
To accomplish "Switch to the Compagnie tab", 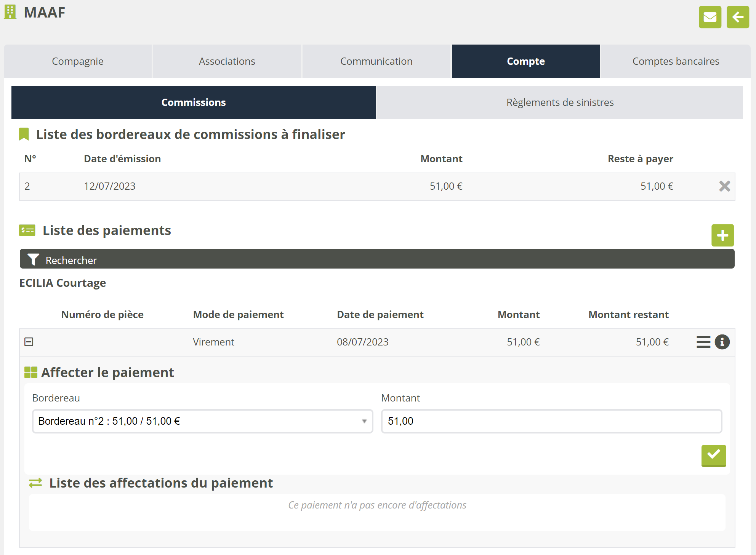I will click(78, 61).
